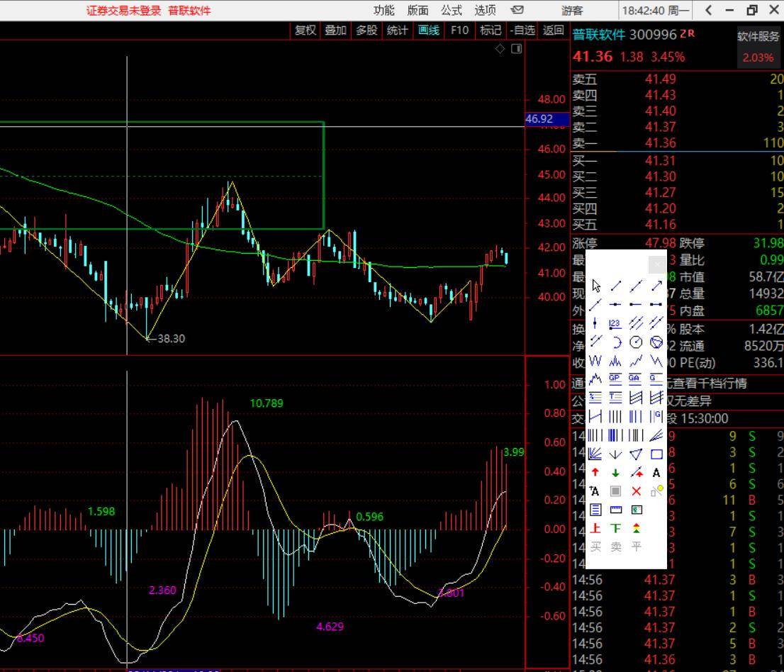Select the letter A text annotation tool

(656, 473)
